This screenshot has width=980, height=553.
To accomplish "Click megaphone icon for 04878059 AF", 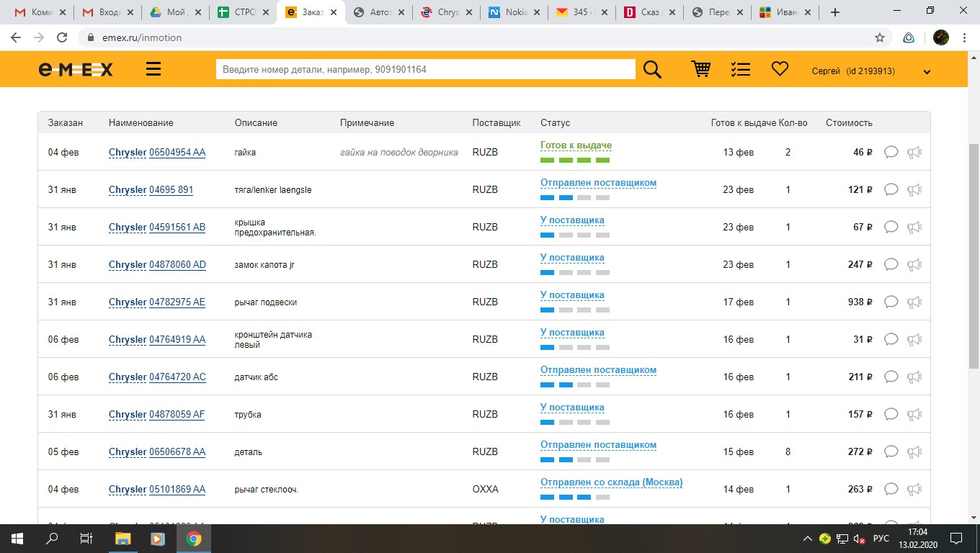I will (914, 414).
